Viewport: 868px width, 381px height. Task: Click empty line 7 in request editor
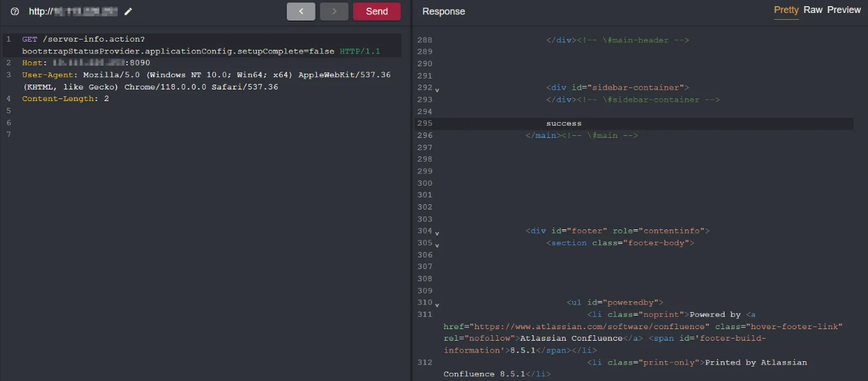click(205, 135)
